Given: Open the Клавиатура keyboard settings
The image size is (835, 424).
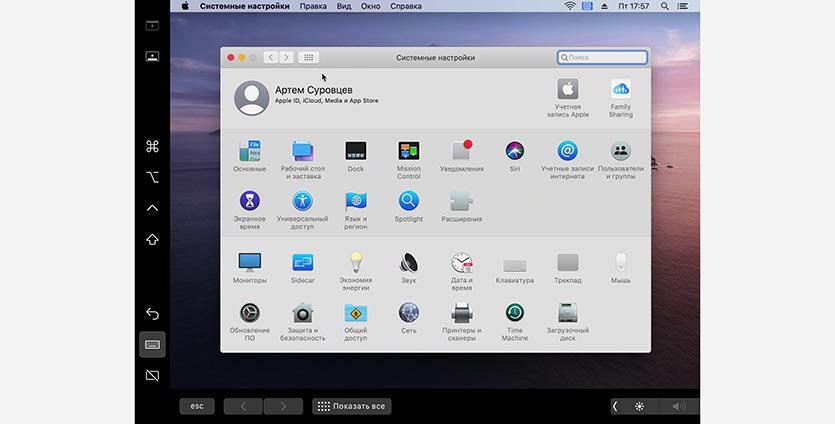Looking at the screenshot, I should [514, 264].
